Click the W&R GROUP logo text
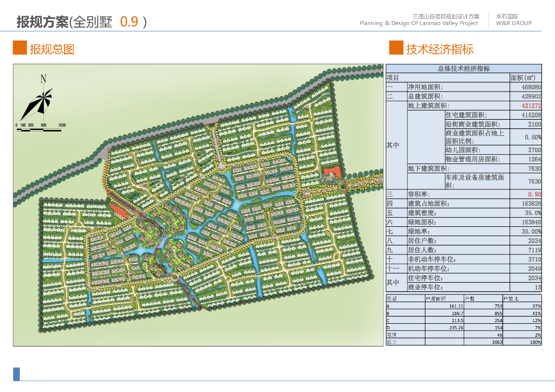The image size is (555, 392). pyautogui.click(x=514, y=23)
